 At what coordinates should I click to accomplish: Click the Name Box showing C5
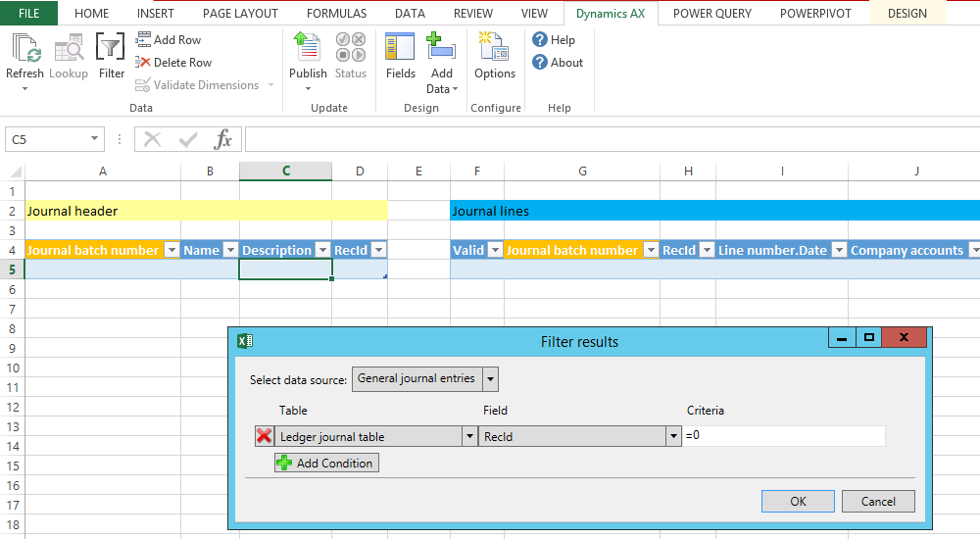click(x=46, y=140)
